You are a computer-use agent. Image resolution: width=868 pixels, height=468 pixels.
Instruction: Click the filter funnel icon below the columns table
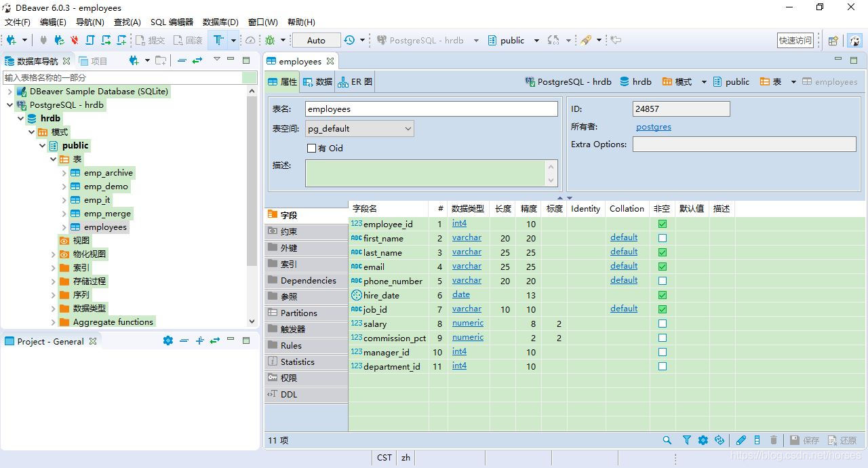(686, 440)
